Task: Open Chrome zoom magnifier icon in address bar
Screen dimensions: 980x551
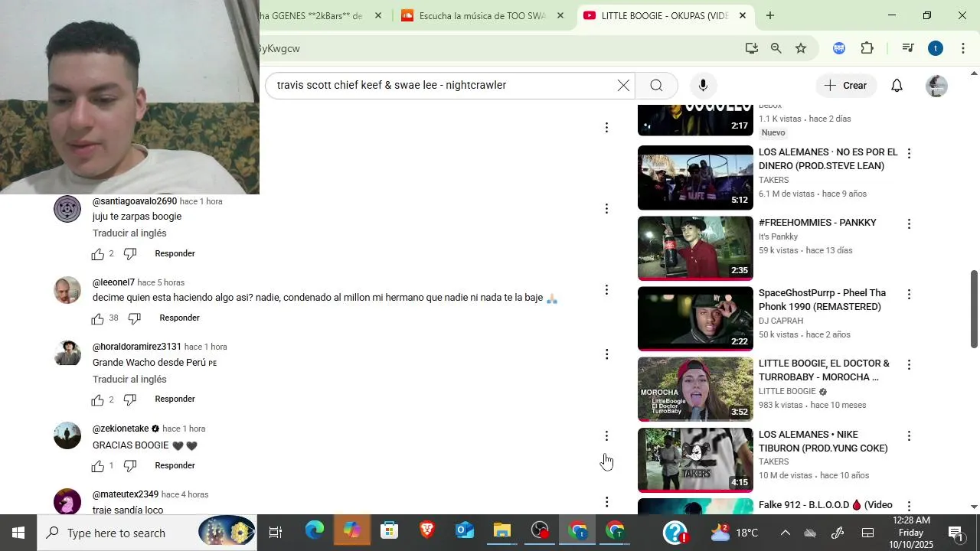Action: click(776, 48)
